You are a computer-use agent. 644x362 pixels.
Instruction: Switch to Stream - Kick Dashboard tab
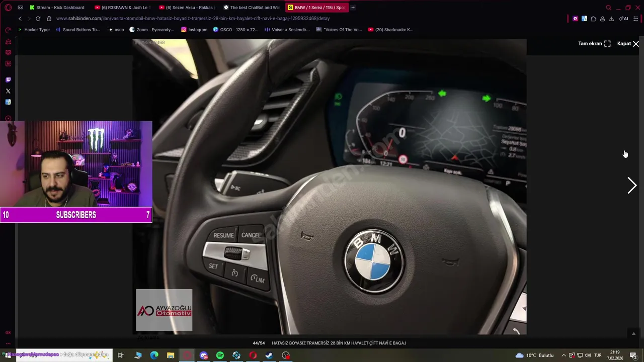pos(57,8)
